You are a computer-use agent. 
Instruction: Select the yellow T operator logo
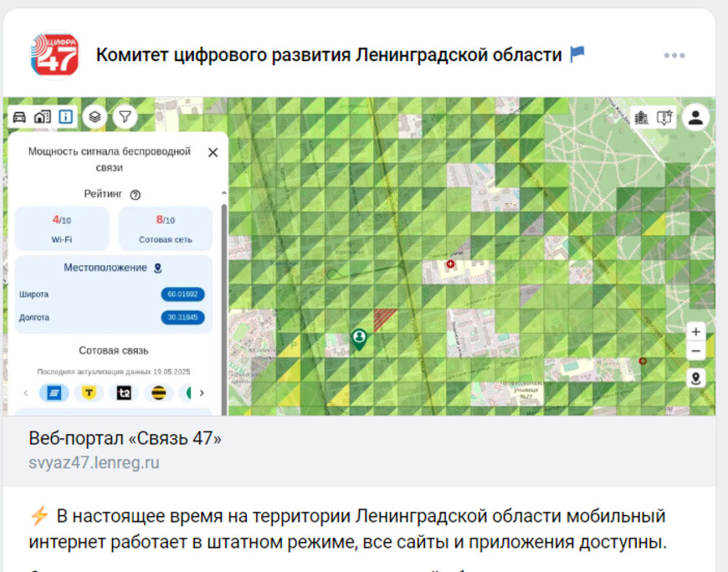89,392
